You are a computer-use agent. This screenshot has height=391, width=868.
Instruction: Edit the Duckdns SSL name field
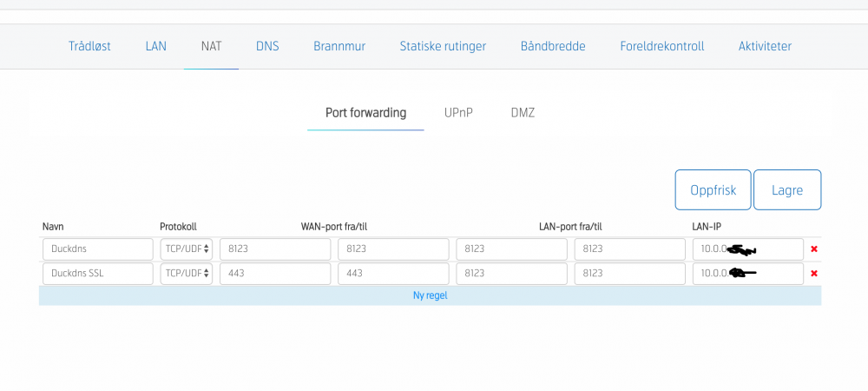[x=97, y=274]
